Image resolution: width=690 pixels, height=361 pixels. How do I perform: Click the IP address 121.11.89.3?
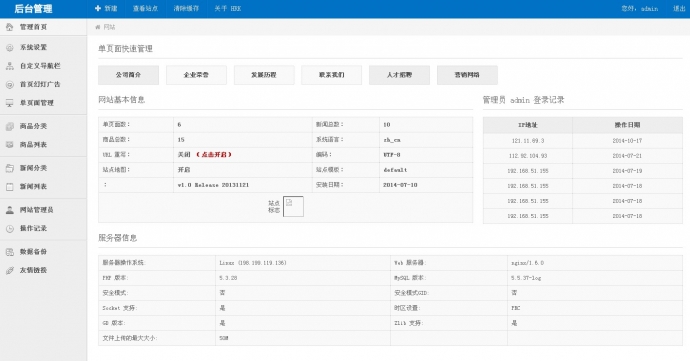tap(528, 141)
